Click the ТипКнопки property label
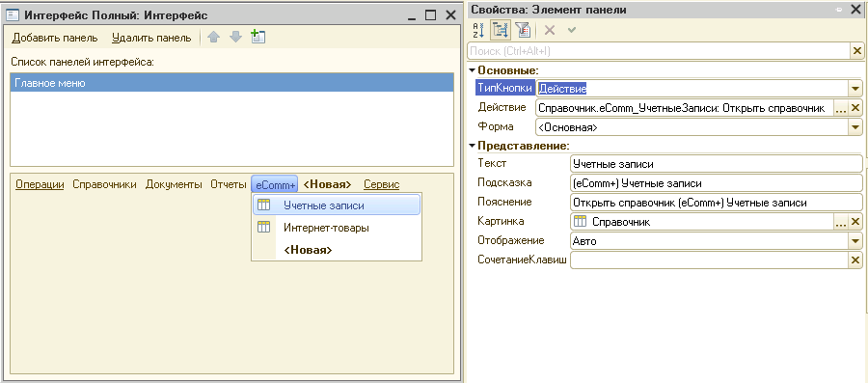868x383 pixels. (505, 88)
